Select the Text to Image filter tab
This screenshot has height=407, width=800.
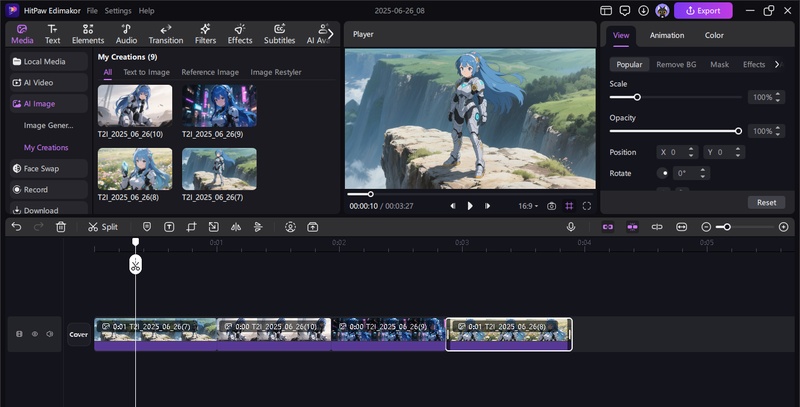[146, 72]
